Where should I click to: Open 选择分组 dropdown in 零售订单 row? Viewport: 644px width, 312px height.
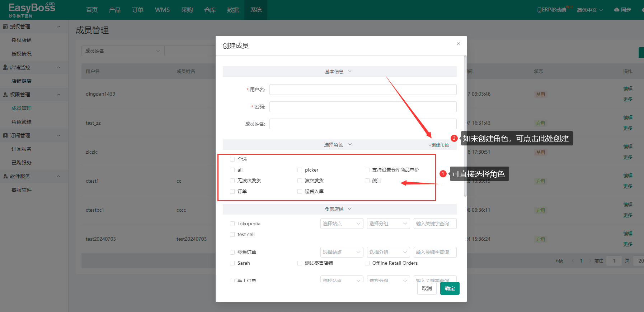(x=388, y=252)
